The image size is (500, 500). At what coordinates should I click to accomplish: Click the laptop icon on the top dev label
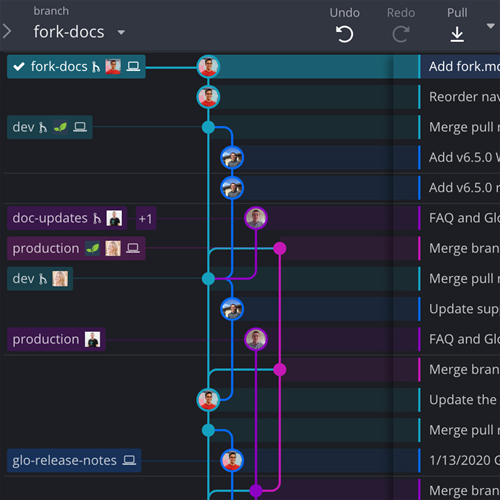click(x=80, y=127)
